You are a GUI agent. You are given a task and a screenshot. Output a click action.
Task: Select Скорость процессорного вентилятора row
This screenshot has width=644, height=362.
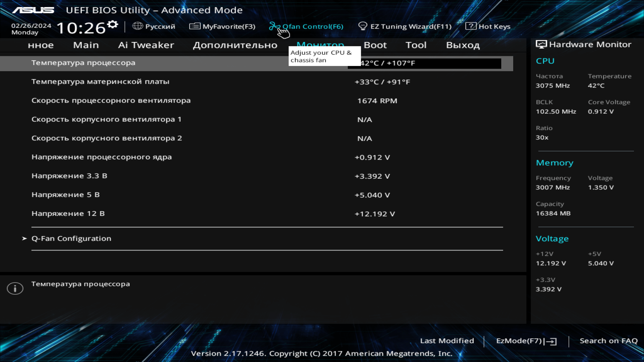(x=111, y=101)
